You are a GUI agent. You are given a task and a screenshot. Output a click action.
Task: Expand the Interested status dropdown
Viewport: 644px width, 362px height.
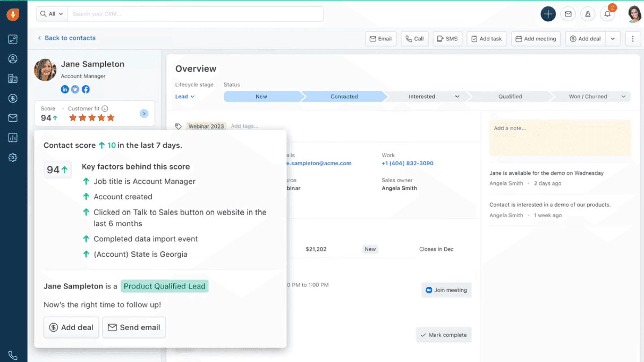pyautogui.click(x=457, y=96)
